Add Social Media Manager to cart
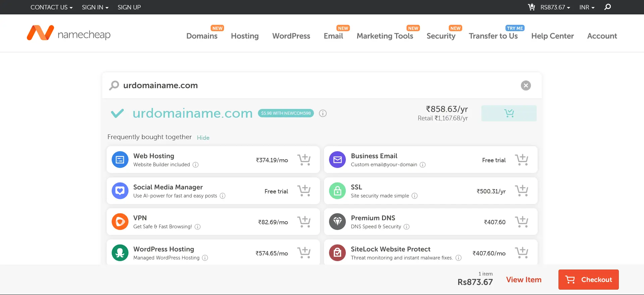 [x=304, y=191]
